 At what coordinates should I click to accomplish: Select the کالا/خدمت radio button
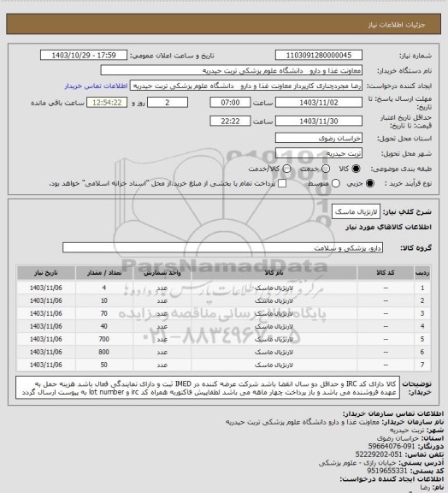point(286,169)
